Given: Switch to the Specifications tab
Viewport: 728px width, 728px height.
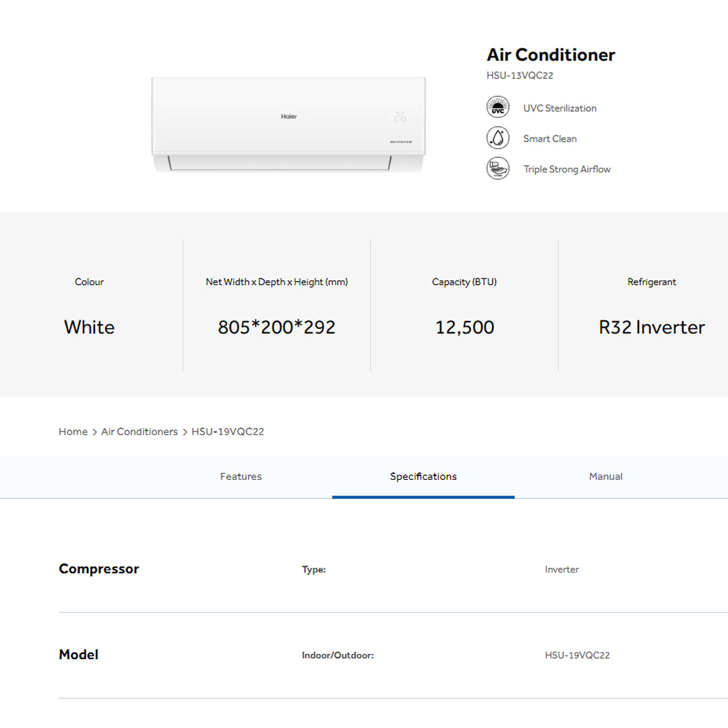Looking at the screenshot, I should (x=423, y=477).
